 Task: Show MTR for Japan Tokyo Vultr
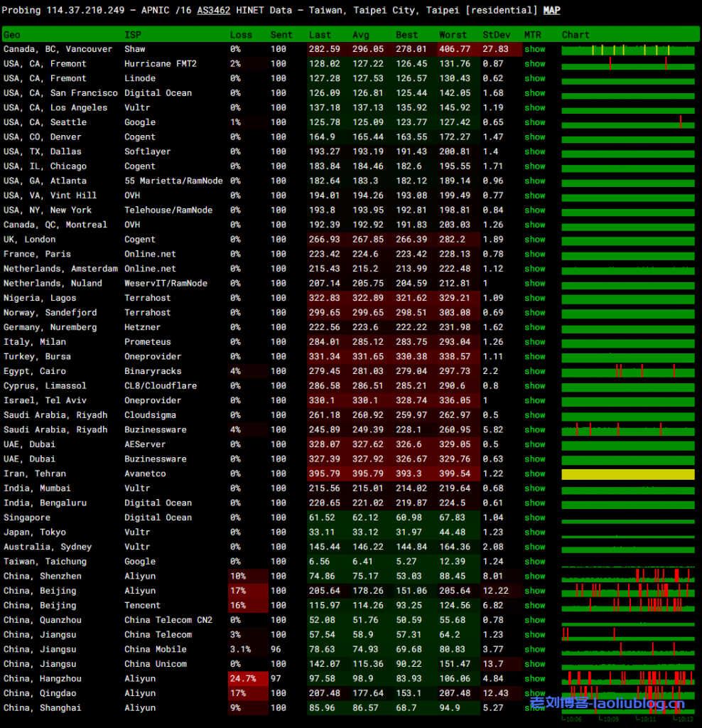point(535,532)
